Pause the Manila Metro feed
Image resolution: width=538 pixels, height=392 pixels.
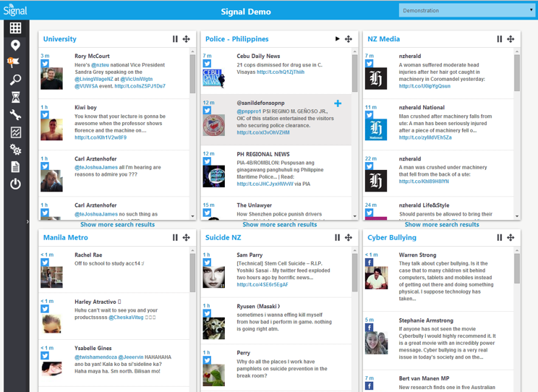pos(175,237)
